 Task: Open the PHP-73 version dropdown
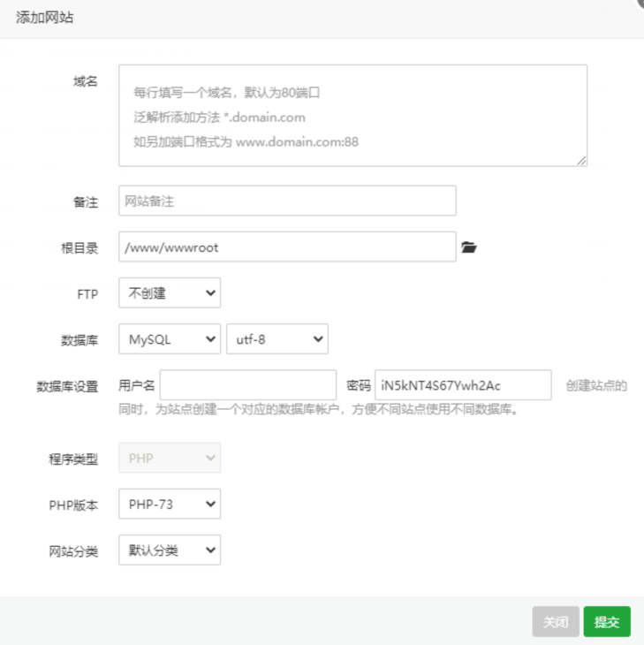[170, 504]
